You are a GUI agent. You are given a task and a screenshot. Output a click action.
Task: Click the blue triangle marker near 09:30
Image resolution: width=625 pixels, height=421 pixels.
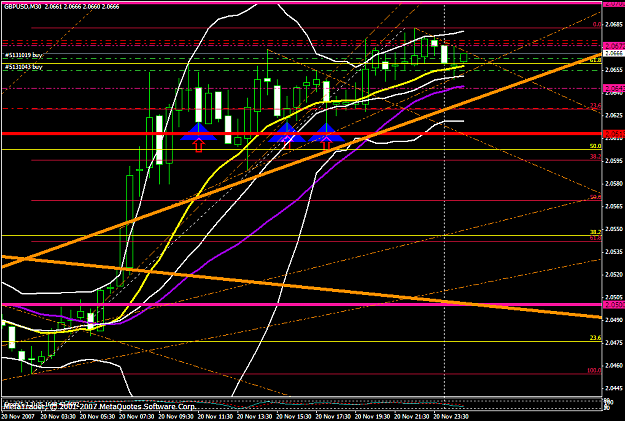[x=198, y=132]
